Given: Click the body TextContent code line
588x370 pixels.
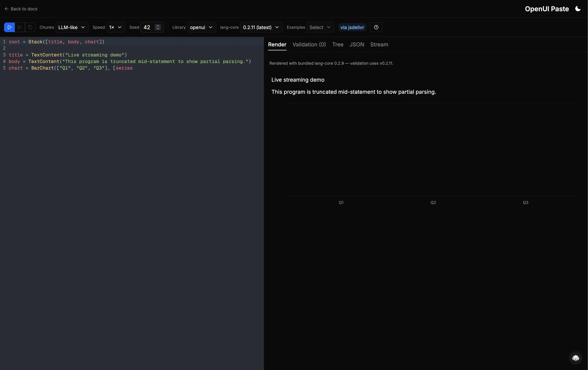Looking at the screenshot, I should click(130, 61).
